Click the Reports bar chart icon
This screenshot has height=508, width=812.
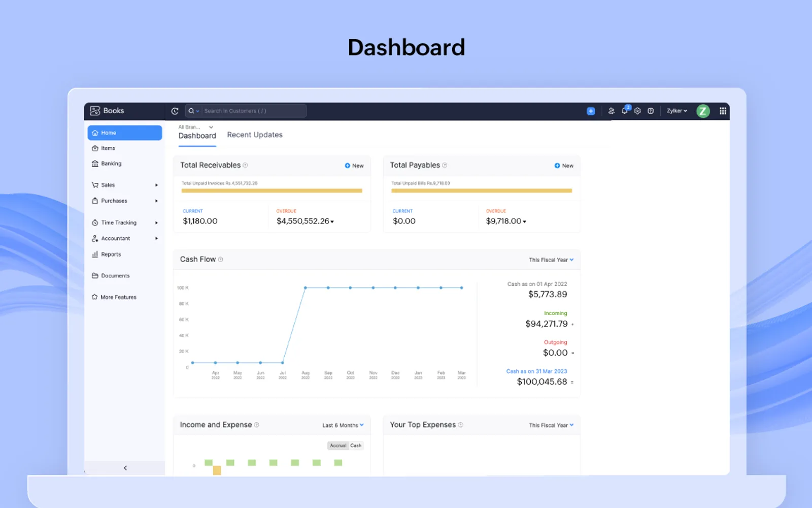pyautogui.click(x=95, y=255)
